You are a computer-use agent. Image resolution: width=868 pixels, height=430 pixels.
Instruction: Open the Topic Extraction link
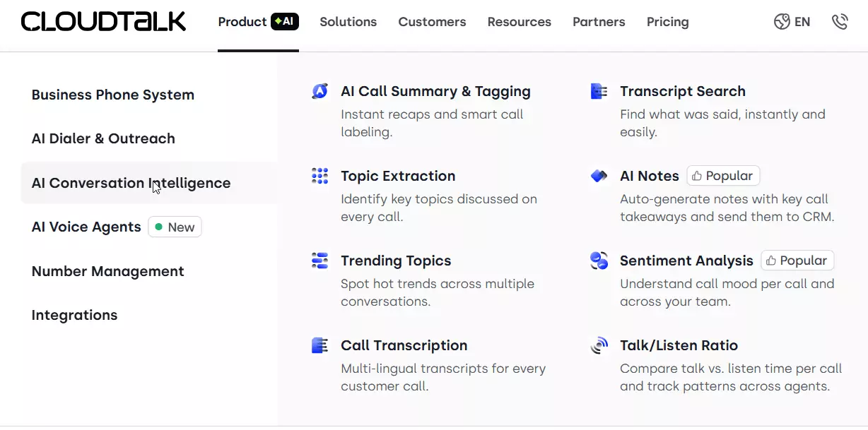[398, 176]
